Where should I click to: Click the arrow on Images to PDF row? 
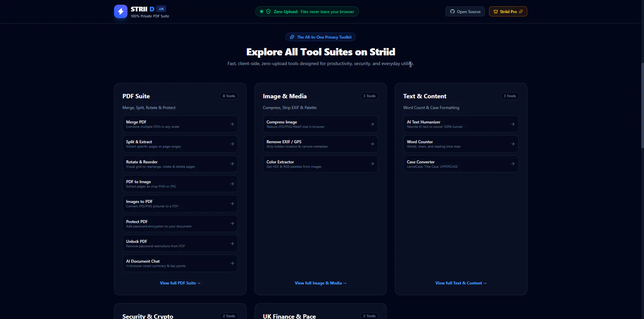coord(232,204)
